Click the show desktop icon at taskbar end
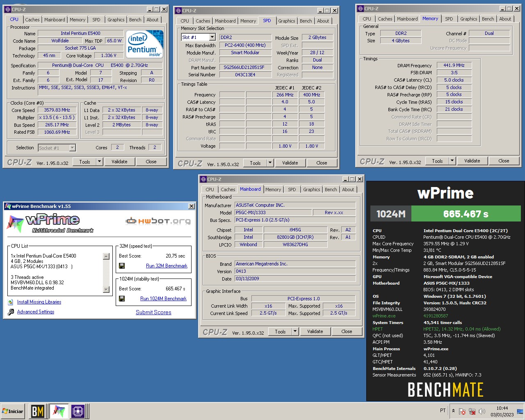Viewport: 525px width, 420px height. pos(520,411)
